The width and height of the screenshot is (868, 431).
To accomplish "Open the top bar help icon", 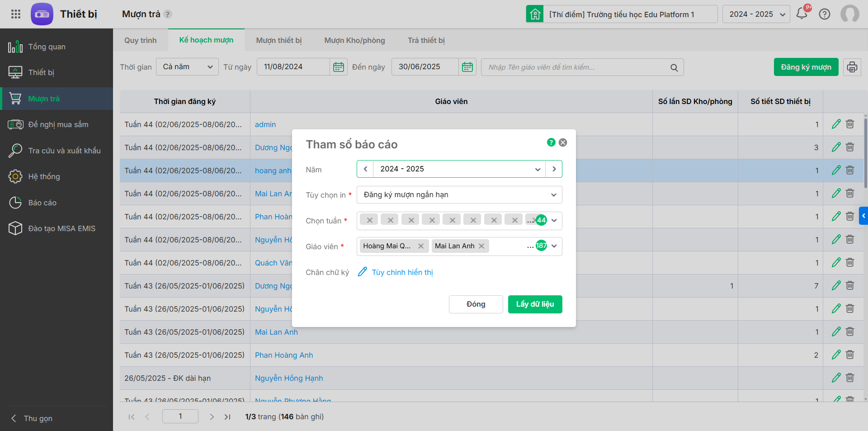I will point(825,14).
